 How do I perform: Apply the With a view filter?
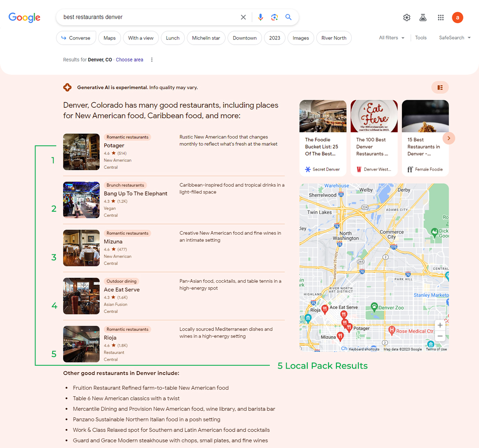point(141,38)
